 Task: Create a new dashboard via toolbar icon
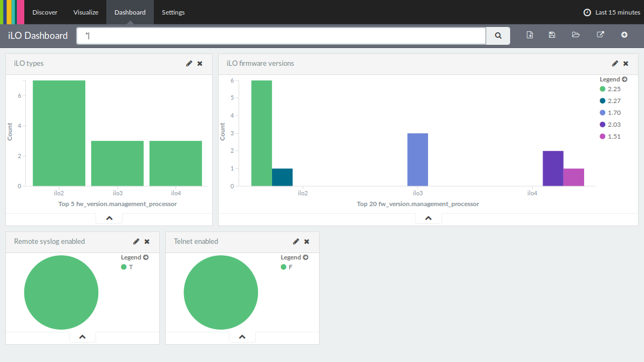(530, 35)
